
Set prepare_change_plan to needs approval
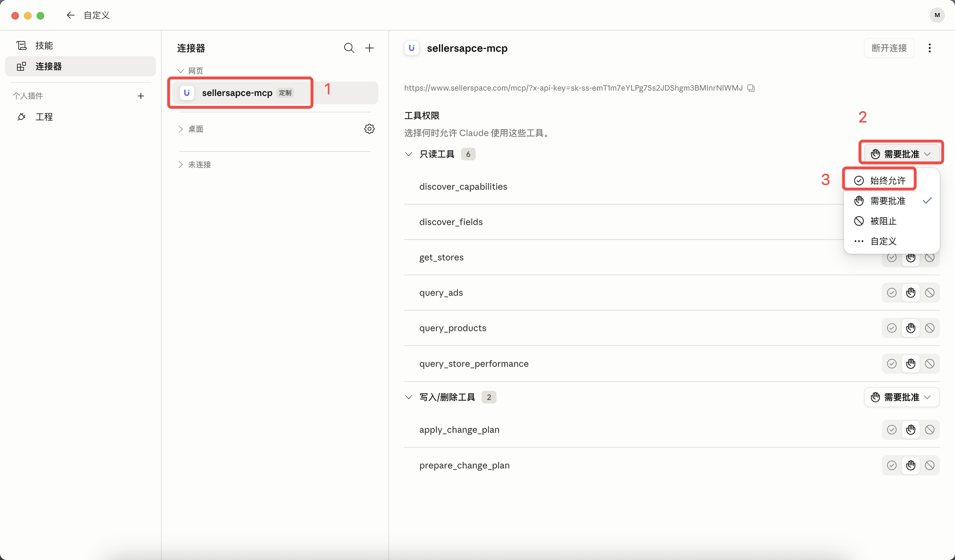click(x=911, y=465)
